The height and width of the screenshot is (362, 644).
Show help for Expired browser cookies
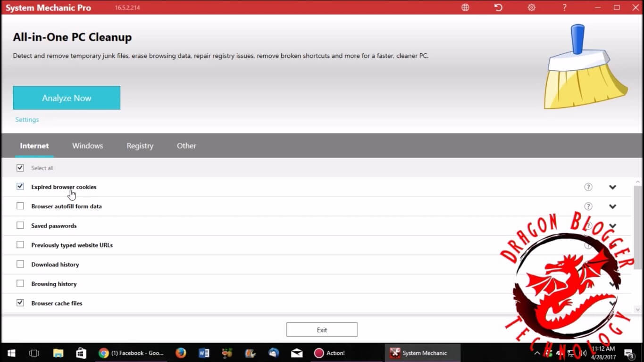(588, 187)
